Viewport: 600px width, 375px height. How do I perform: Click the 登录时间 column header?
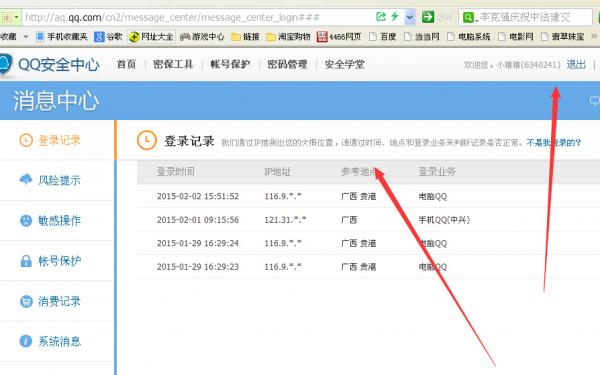(176, 172)
